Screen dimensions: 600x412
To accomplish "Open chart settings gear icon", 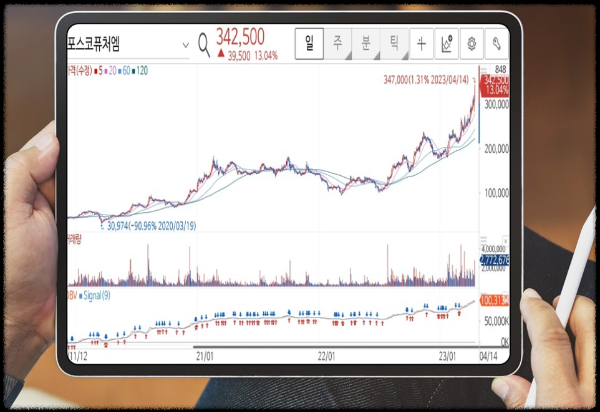I will 471,44.
